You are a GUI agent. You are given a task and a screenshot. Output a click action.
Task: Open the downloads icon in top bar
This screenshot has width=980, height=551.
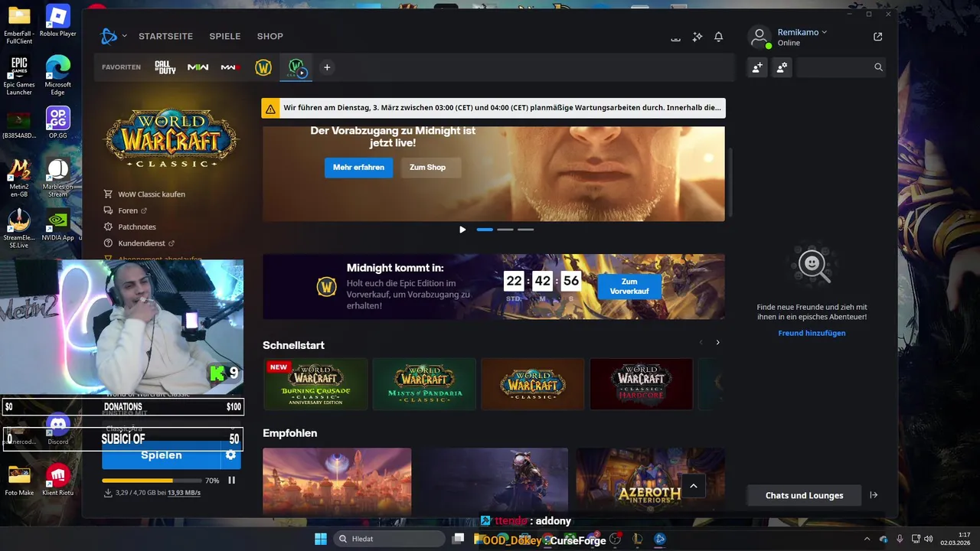[675, 37]
